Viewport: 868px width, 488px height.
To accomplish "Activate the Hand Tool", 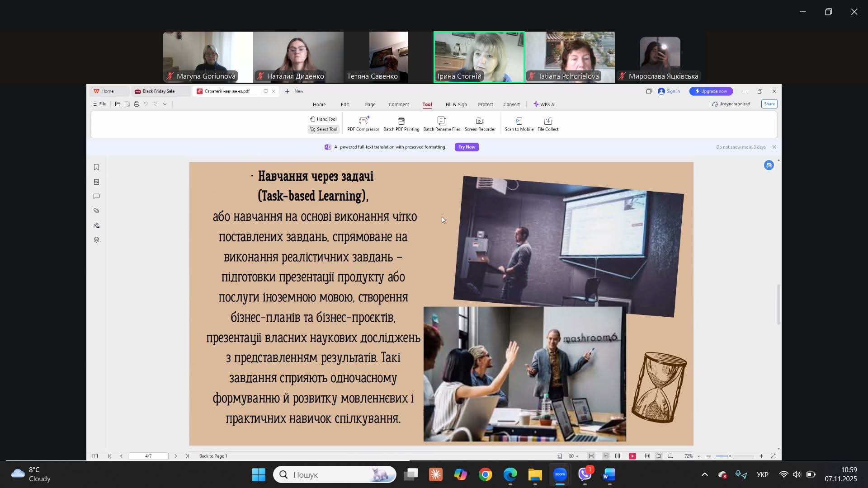I will pos(323,119).
